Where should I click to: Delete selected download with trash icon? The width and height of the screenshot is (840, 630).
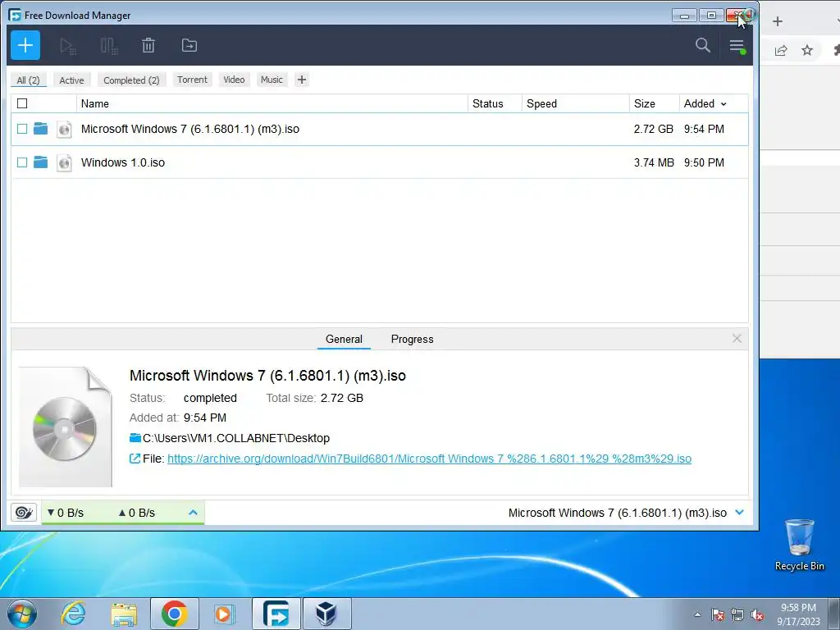coord(148,46)
